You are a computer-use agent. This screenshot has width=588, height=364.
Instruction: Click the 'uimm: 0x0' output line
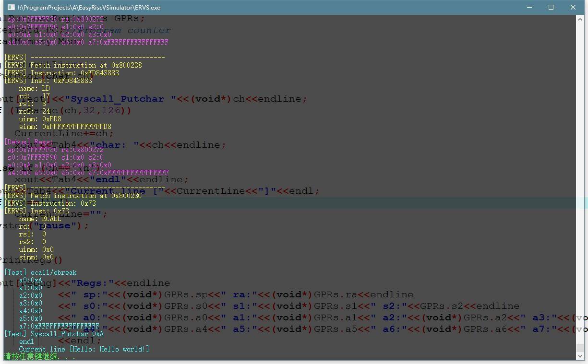point(36,249)
